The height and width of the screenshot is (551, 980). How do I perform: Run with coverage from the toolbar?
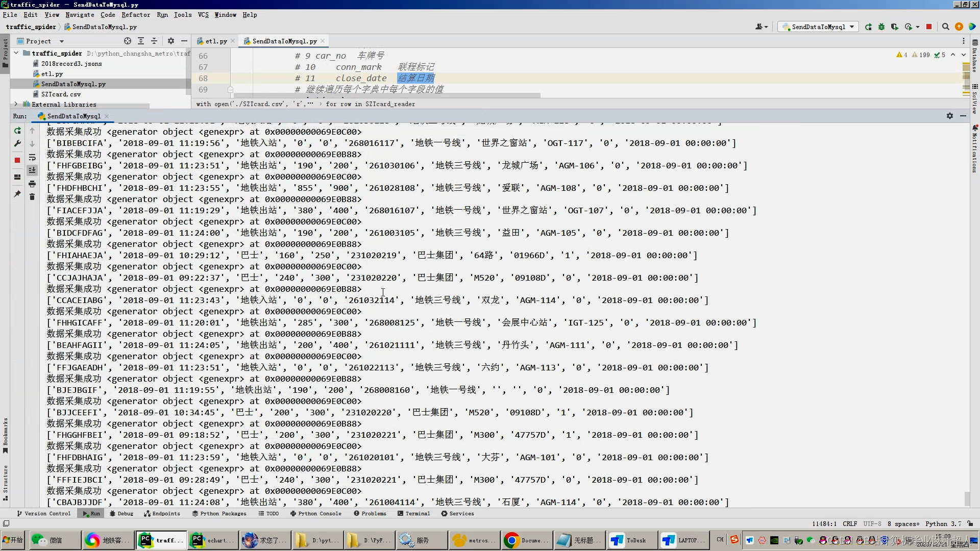click(x=895, y=27)
